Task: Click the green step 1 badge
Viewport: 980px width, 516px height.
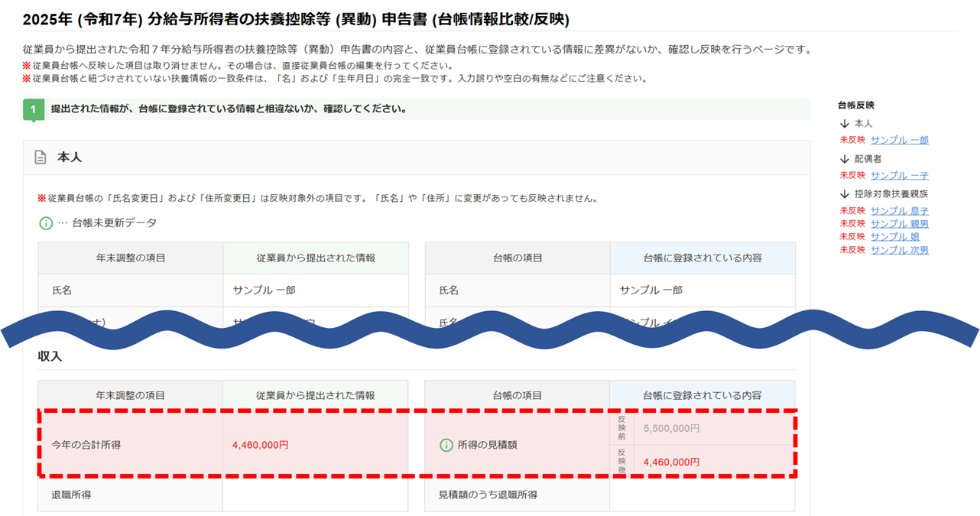Action: [x=33, y=109]
